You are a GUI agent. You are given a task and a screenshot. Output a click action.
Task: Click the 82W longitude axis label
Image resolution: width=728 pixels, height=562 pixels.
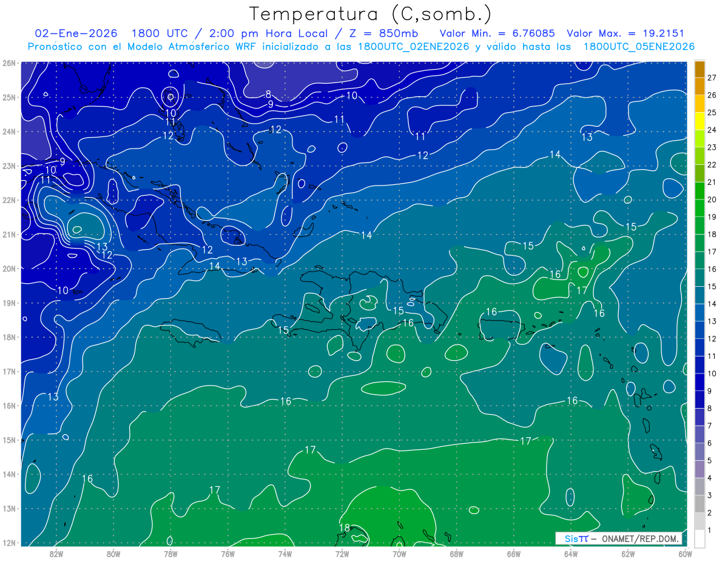pos(56,554)
